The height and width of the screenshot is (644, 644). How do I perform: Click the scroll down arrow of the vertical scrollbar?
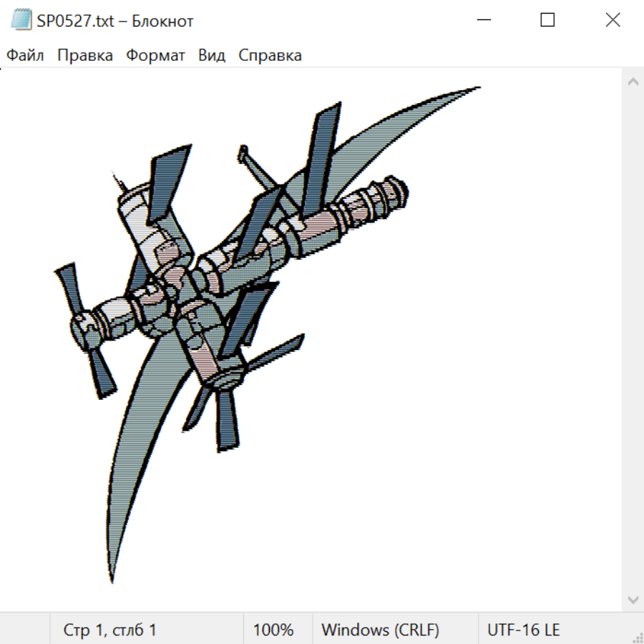tap(633, 599)
